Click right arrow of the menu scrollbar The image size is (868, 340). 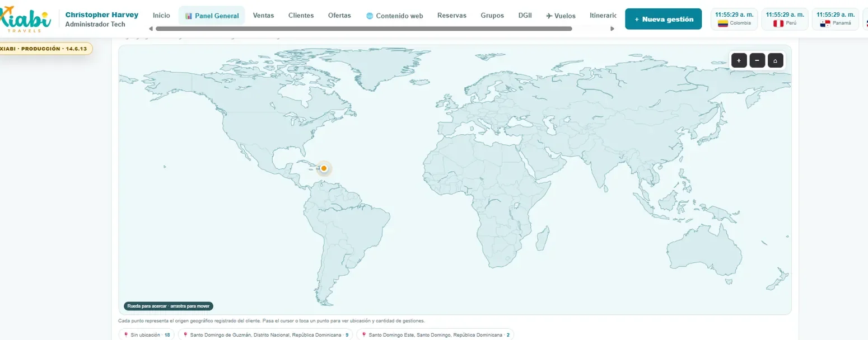click(x=612, y=29)
